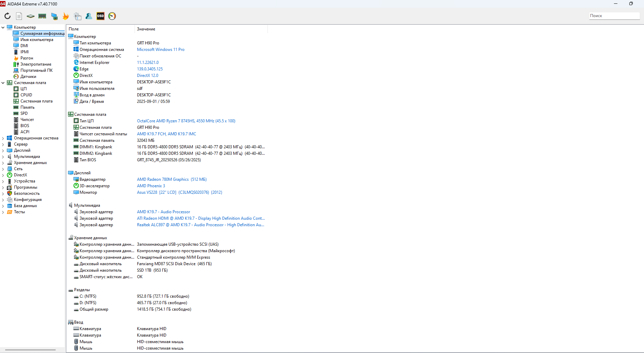644x353 pixels.
Task: Click the Windows logo beside Операционная система in tree
Action: coord(10,138)
